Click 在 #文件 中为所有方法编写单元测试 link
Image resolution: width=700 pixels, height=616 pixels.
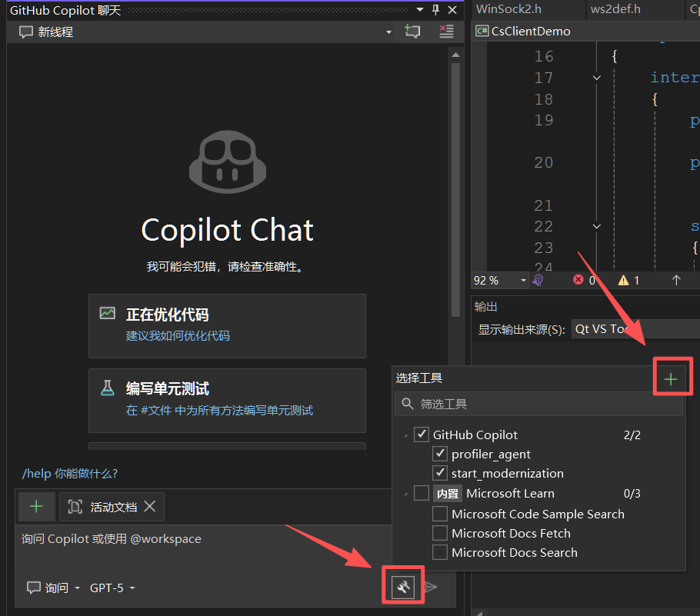click(219, 410)
